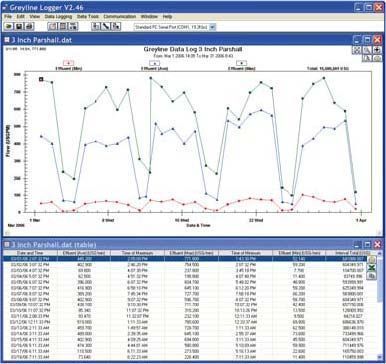
Task: Click the Interval Total column header
Action: coord(352,253)
